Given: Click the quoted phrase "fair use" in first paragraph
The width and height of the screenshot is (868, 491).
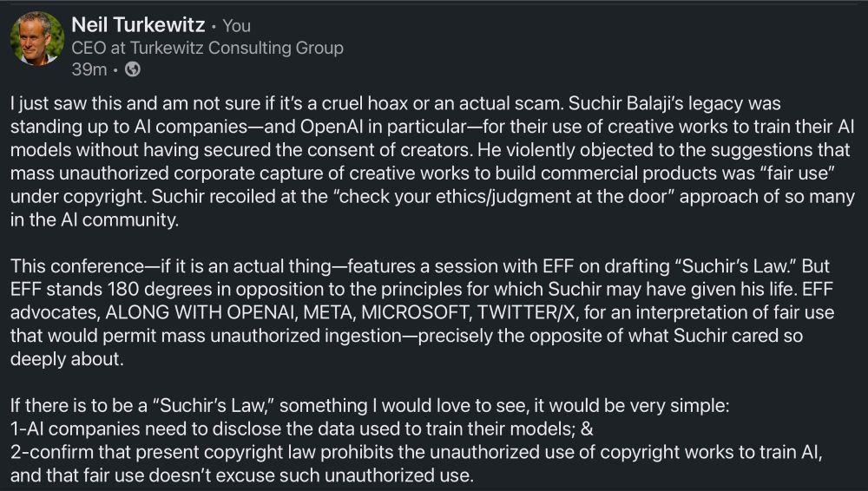Looking at the screenshot, I should click(799, 173).
